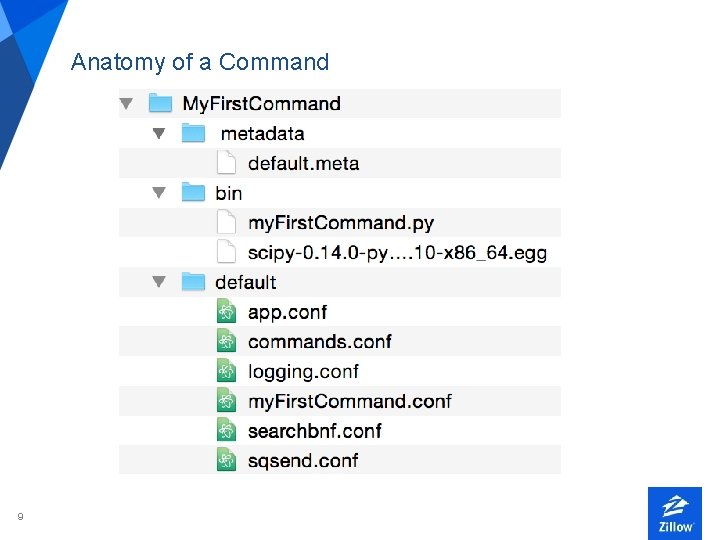Click the myFirstCommand.py file icon
Viewport: 720px width, 540px height.
227,222
